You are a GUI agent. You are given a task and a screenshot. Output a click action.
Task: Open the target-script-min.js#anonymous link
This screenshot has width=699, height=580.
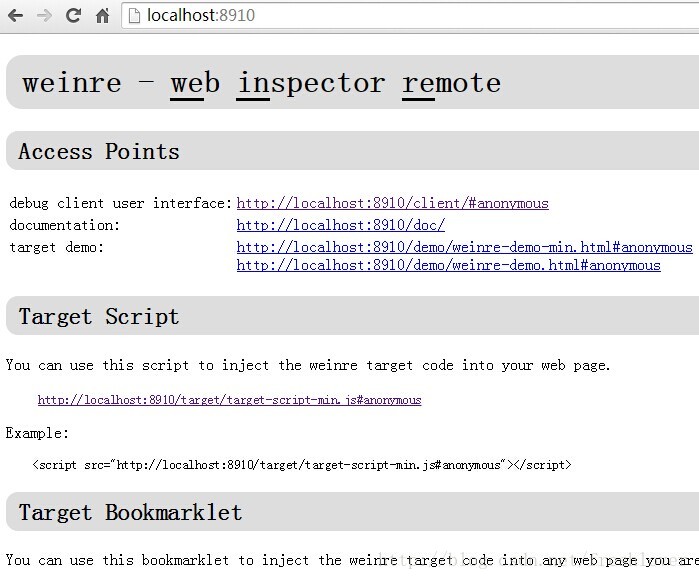tap(230, 400)
